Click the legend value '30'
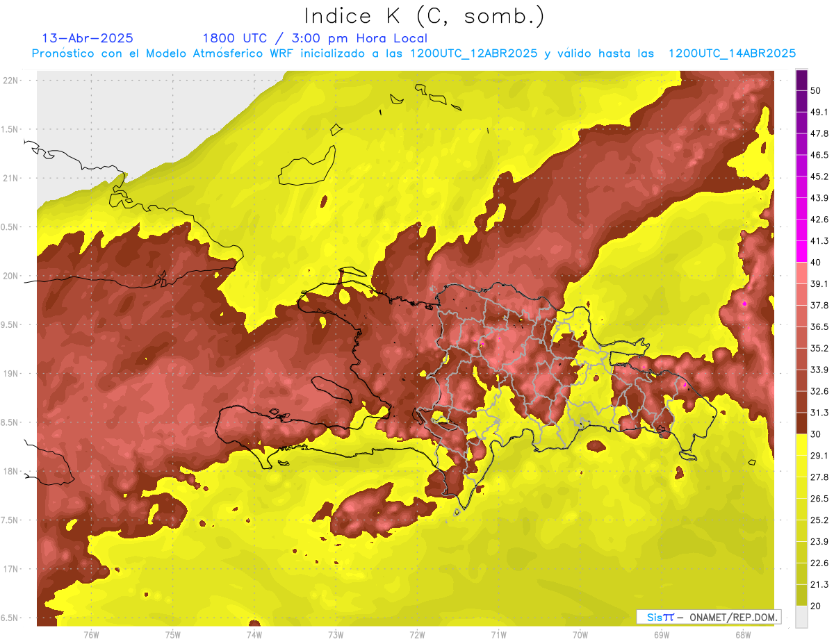834x644 pixels. 816,434
